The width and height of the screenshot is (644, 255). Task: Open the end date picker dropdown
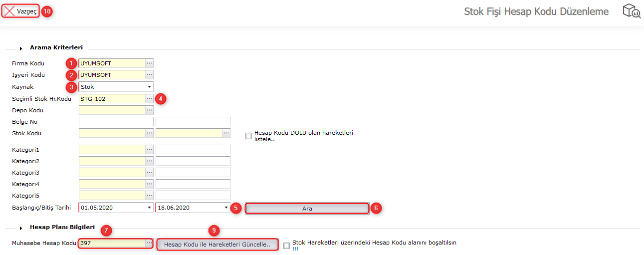225,208
